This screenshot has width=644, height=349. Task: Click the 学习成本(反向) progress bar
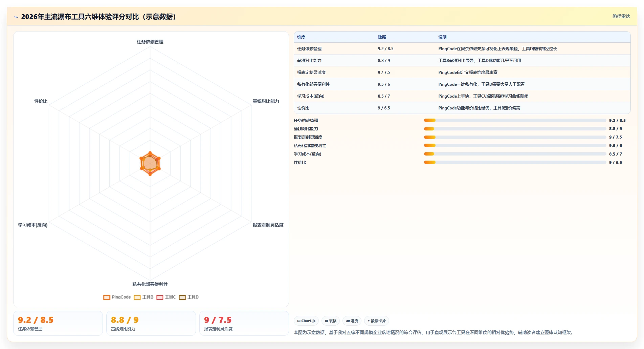(x=515, y=154)
